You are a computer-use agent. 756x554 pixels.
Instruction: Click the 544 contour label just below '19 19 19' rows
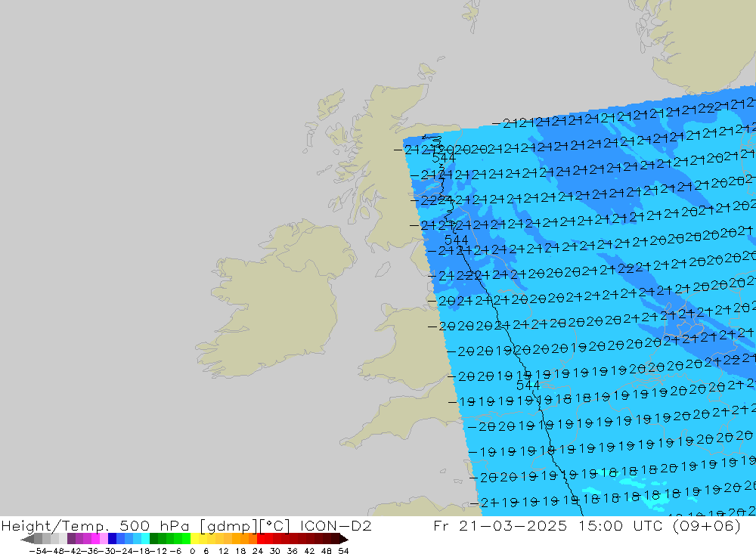click(x=528, y=385)
